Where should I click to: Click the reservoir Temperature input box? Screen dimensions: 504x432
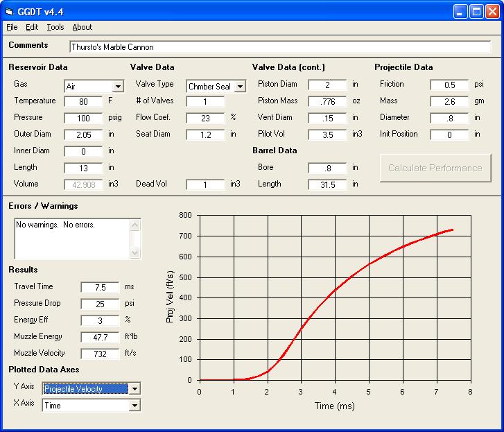83,101
